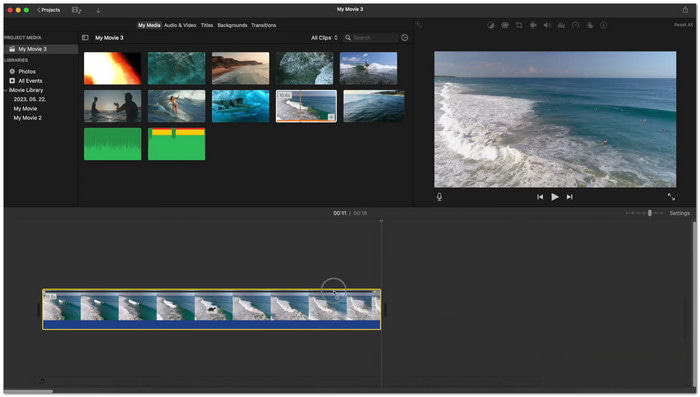Screen dimensions: 700x397
Task: Switch to the Audio & Video tab
Action: (180, 25)
